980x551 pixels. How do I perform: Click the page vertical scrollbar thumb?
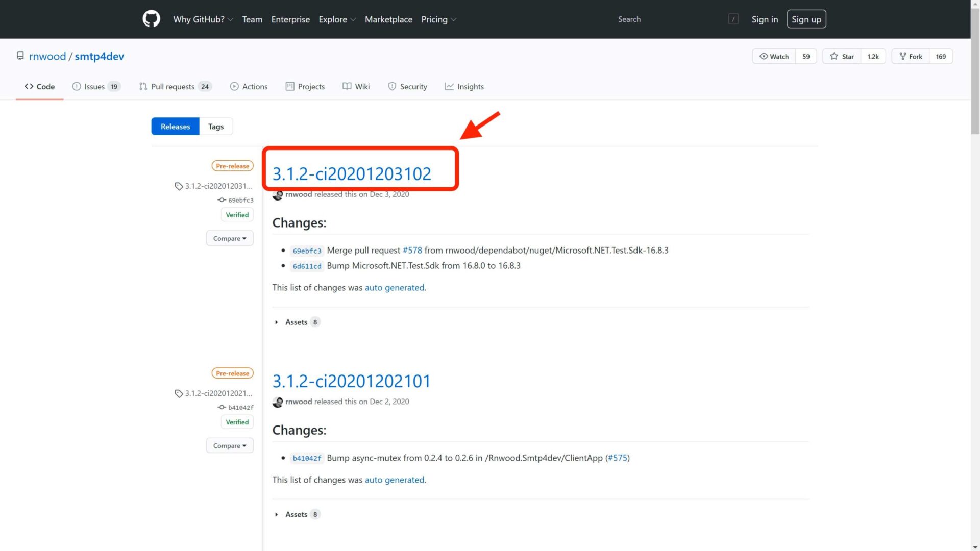[x=975, y=71]
